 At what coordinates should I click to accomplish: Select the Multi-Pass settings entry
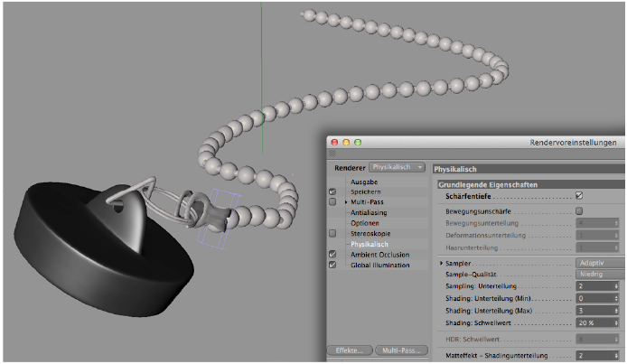coord(367,202)
